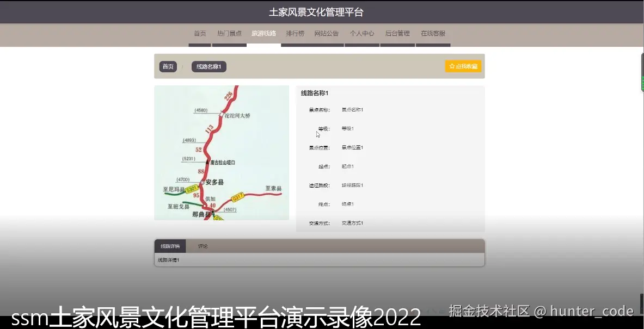Click the 线路名称1 title heading
This screenshot has height=329, width=644.
pos(315,94)
